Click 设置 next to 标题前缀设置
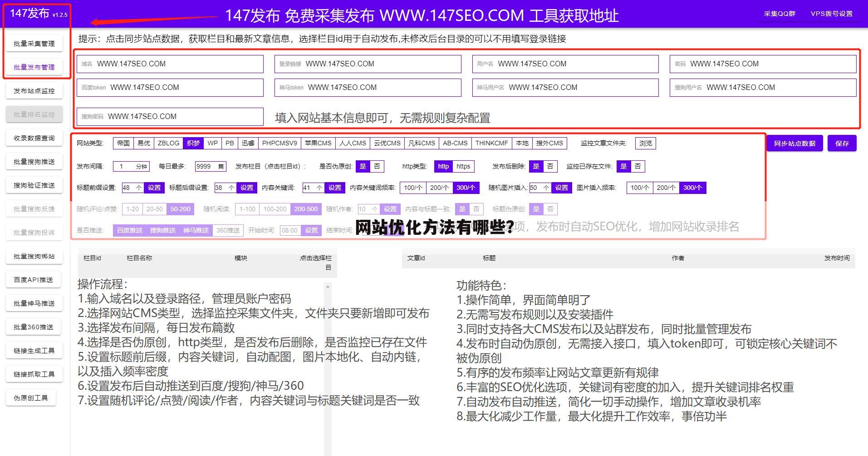 pos(154,188)
